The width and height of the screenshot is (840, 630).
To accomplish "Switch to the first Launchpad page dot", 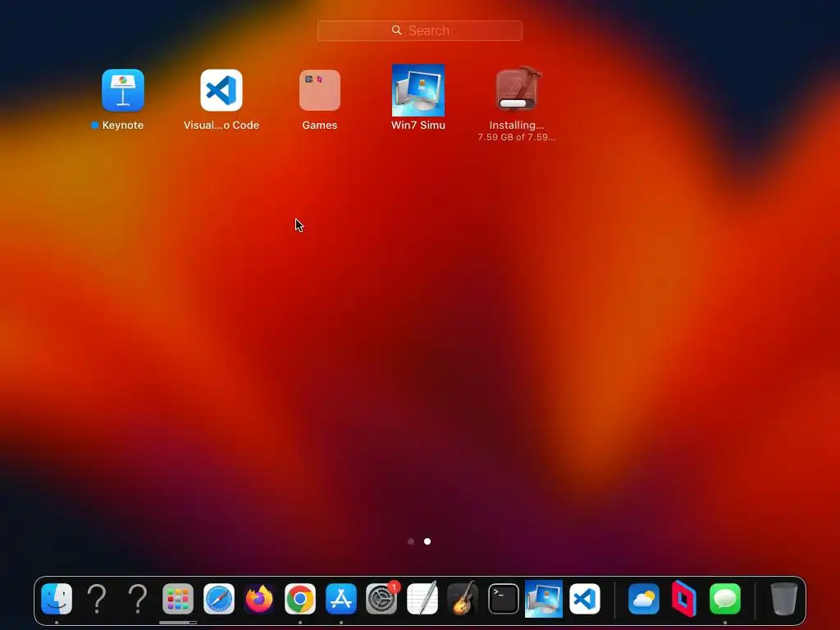I will [x=411, y=541].
